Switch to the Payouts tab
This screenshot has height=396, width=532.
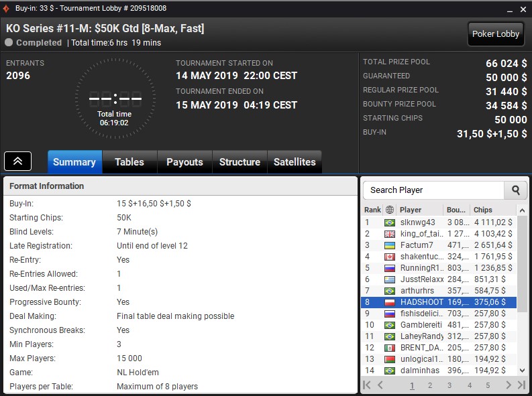pyautogui.click(x=184, y=162)
